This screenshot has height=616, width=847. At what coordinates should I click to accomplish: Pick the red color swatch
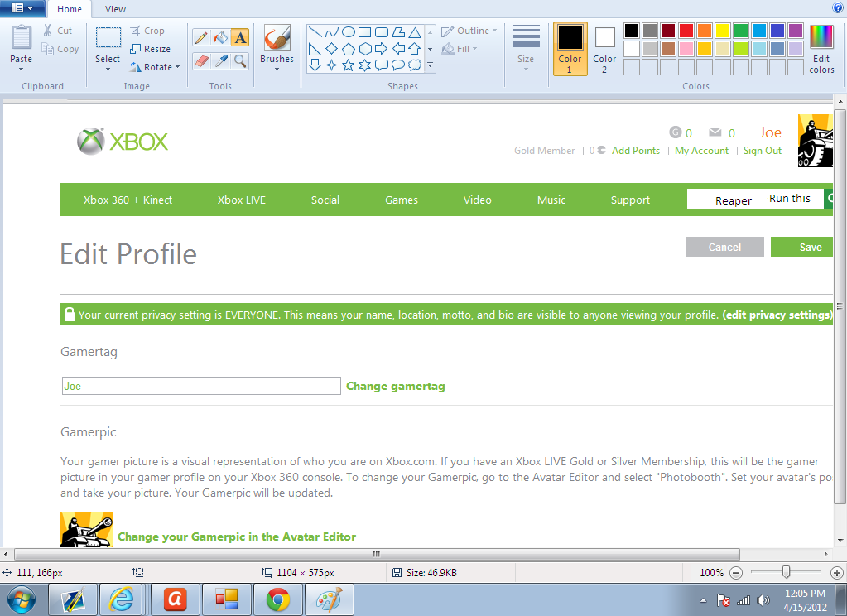(x=686, y=31)
